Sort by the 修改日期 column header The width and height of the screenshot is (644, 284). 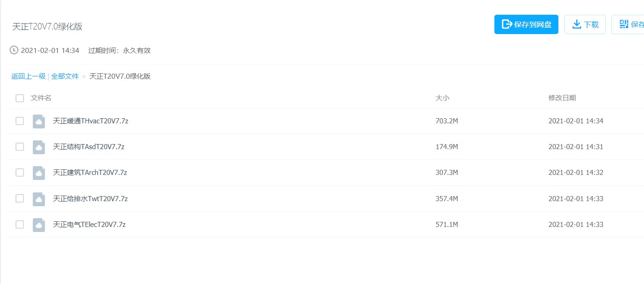pyautogui.click(x=562, y=98)
